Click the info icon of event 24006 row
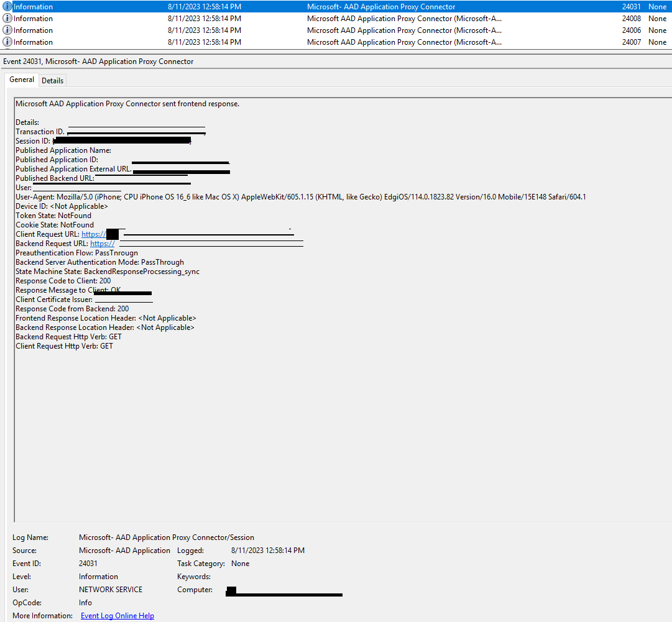Image resolution: width=672 pixels, height=622 pixels. pyautogui.click(x=7, y=30)
